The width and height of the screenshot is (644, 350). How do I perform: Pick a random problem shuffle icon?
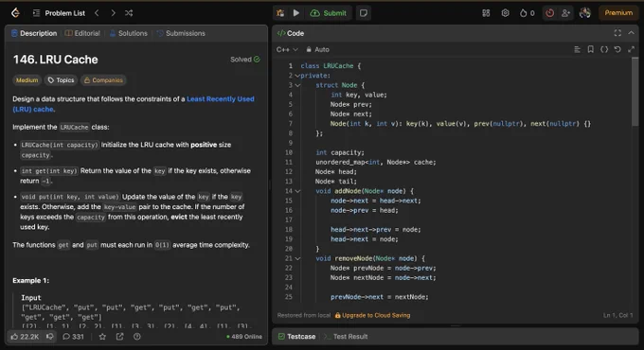point(129,13)
